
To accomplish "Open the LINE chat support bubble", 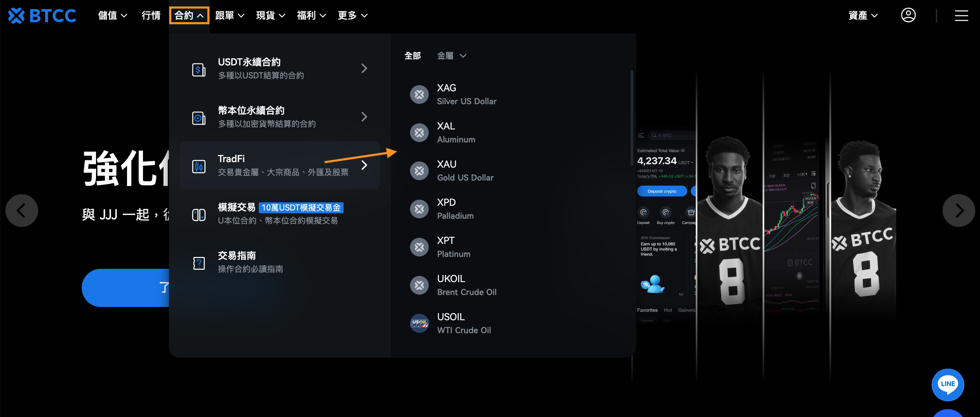I will 948,385.
